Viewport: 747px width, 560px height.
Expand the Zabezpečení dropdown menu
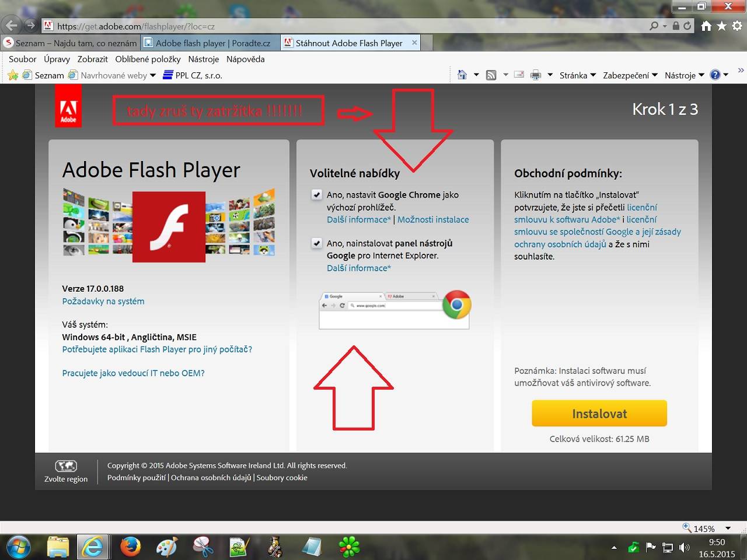(630, 75)
